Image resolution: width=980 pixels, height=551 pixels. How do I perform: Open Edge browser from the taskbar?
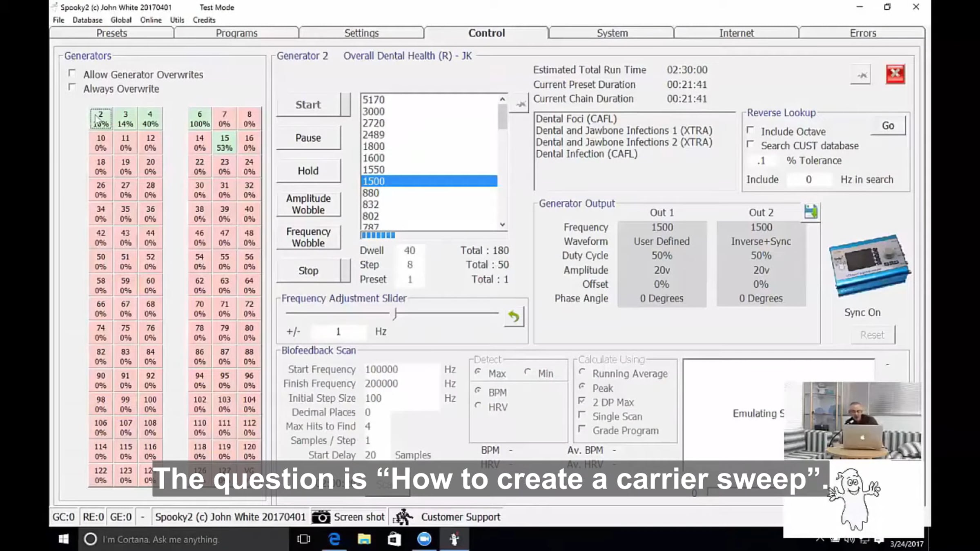(x=334, y=539)
